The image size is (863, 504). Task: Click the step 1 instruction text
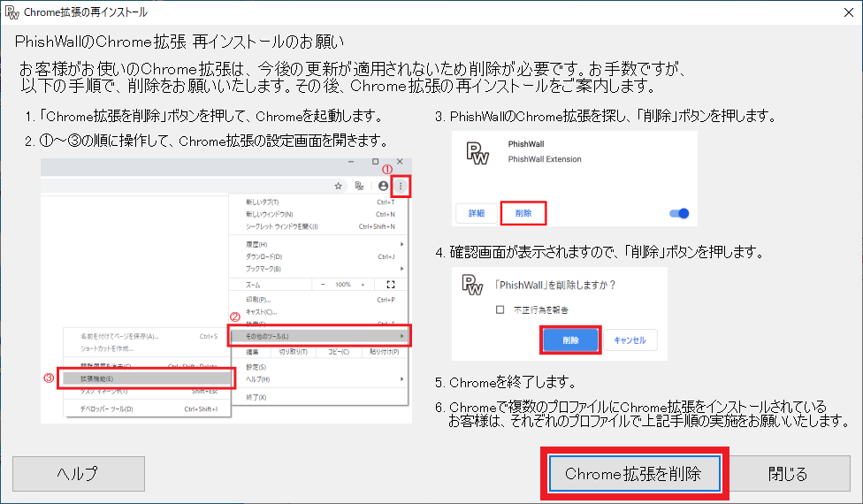point(204,116)
